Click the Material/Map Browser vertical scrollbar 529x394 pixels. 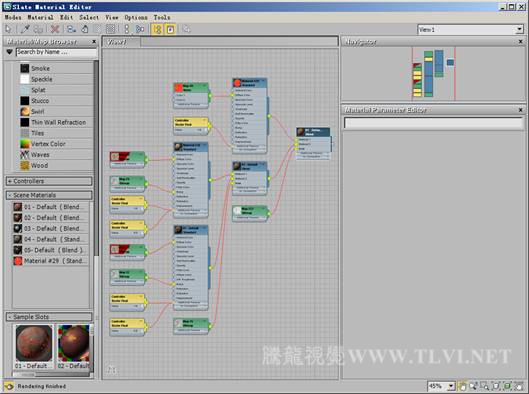(x=96, y=159)
